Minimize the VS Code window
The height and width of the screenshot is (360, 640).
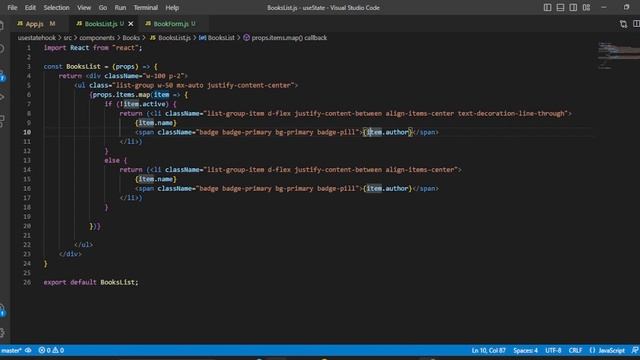pos(604,7)
